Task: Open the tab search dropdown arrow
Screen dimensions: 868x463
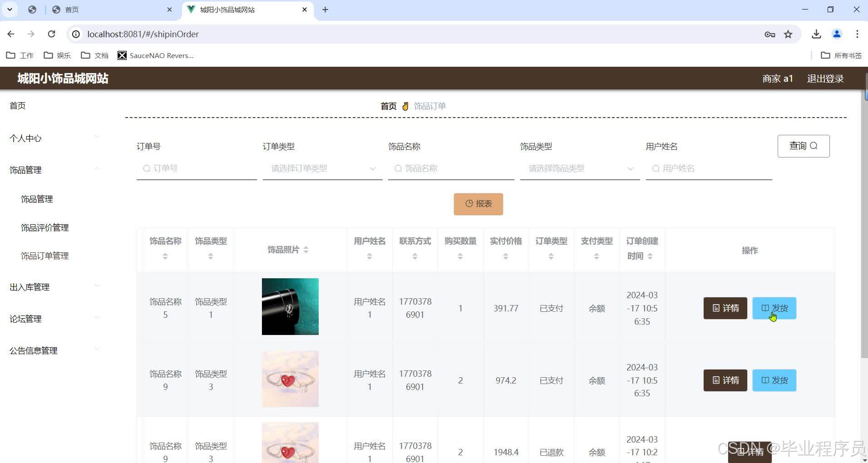Action: [x=10, y=10]
